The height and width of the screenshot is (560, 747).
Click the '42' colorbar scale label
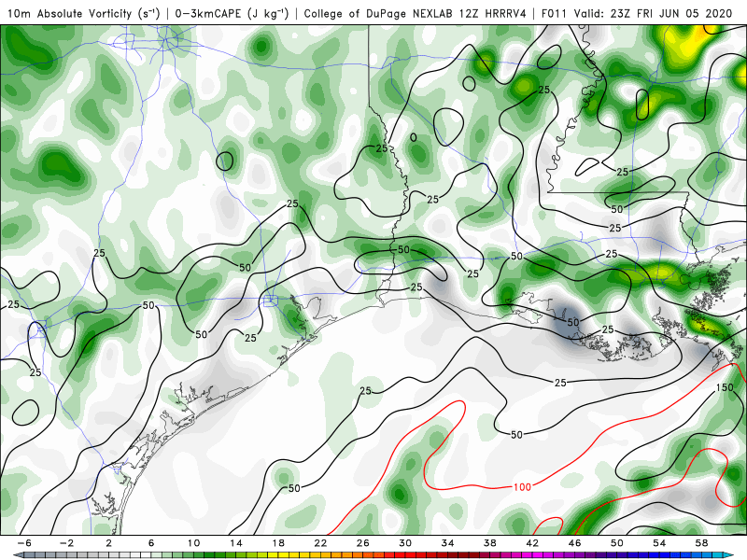click(x=532, y=543)
